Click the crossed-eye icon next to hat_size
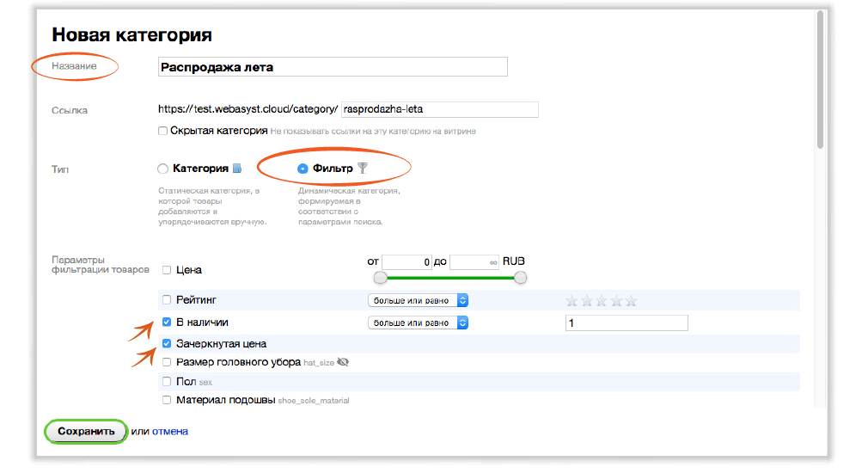Image resolution: width=868 pixels, height=473 pixels. 343,363
